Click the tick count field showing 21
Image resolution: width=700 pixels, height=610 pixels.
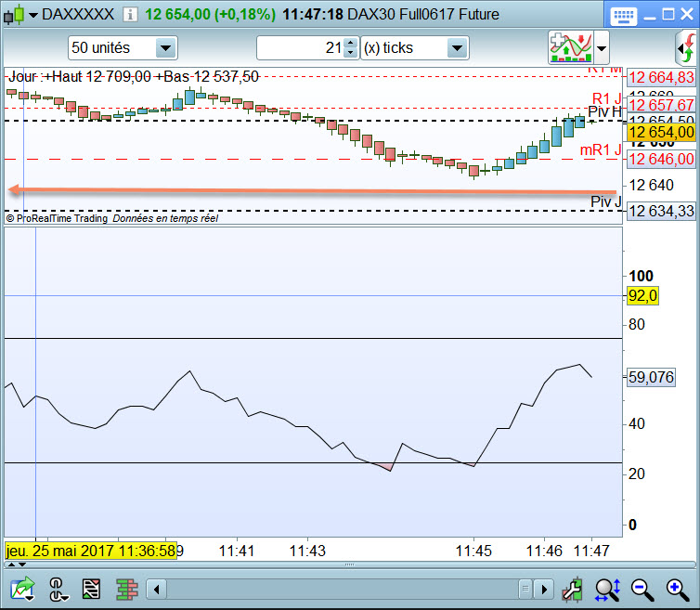click(301, 47)
